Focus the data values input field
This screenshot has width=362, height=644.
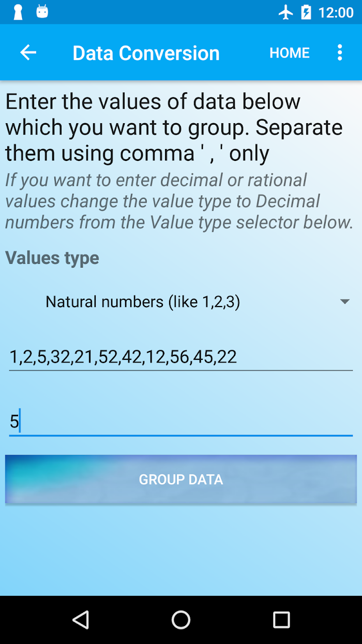click(181, 357)
